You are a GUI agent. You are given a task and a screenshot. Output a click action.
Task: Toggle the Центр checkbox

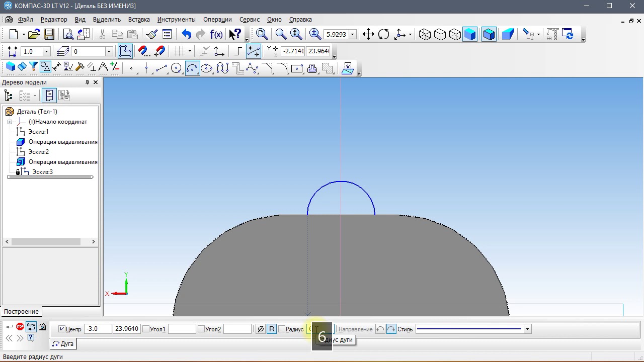pyautogui.click(x=62, y=329)
